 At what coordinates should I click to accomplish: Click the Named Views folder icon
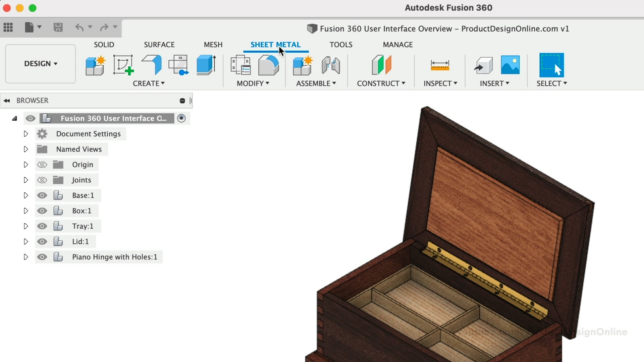(42, 149)
